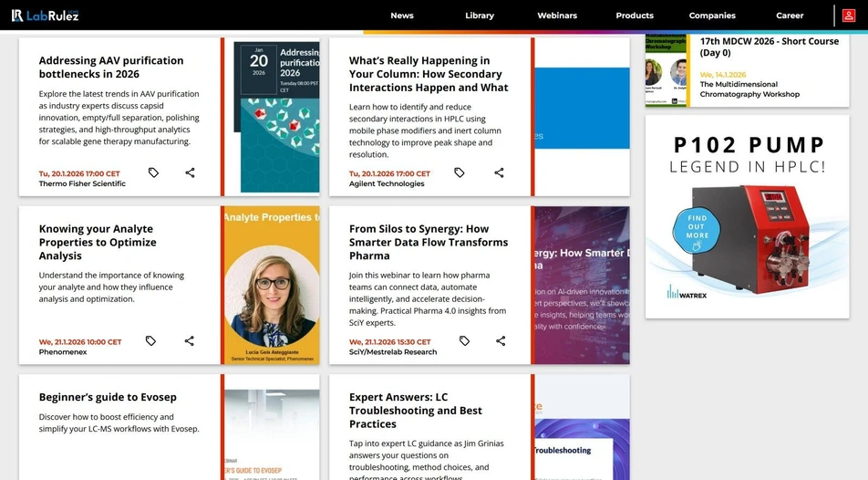
Task: Click tag icon on Silos to Synergy card
Action: coord(464,341)
